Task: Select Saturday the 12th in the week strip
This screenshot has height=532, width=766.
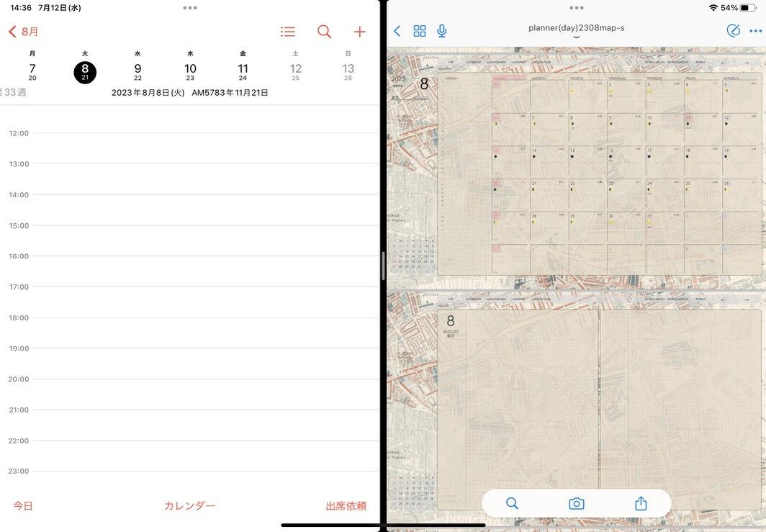Action: [x=296, y=72]
